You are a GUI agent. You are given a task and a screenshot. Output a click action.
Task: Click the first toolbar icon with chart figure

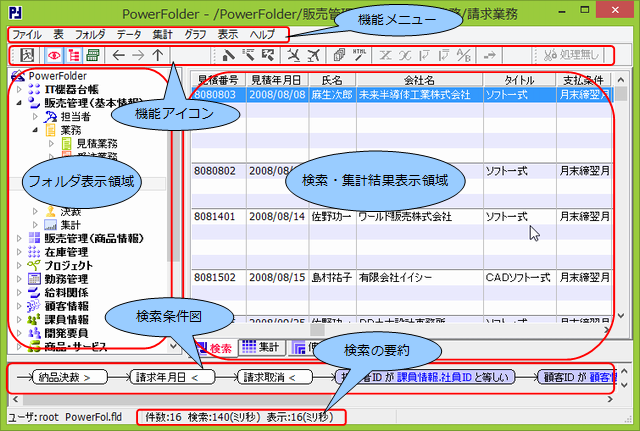coord(27,55)
